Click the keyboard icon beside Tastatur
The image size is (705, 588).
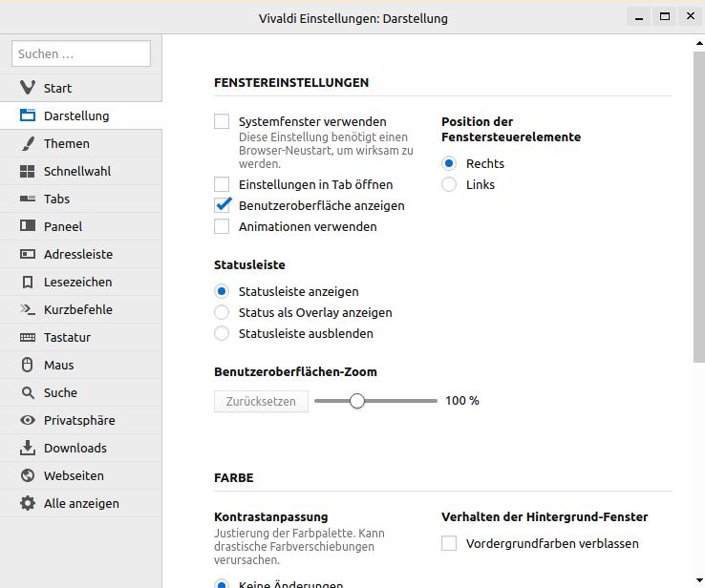pos(28,337)
